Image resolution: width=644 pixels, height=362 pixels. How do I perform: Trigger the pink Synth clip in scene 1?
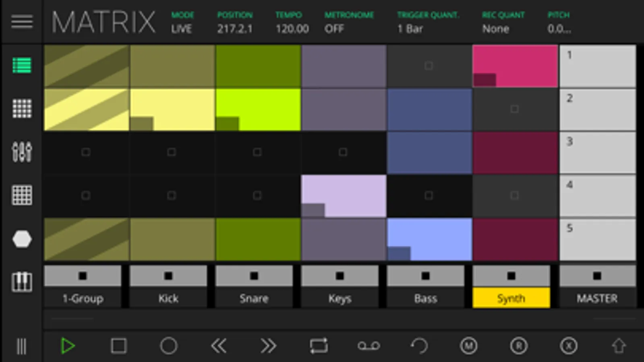pyautogui.click(x=515, y=66)
